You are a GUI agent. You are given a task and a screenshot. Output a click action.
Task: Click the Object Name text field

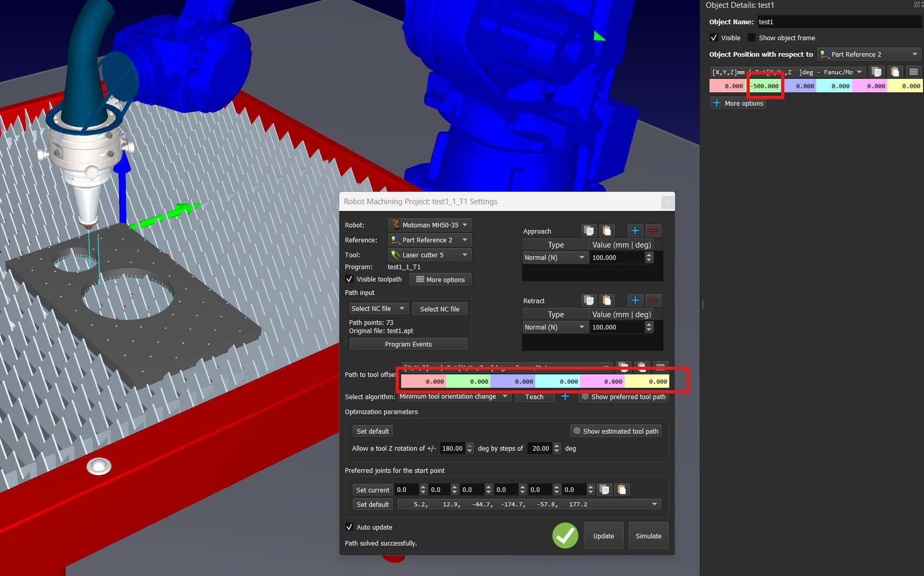838,22
